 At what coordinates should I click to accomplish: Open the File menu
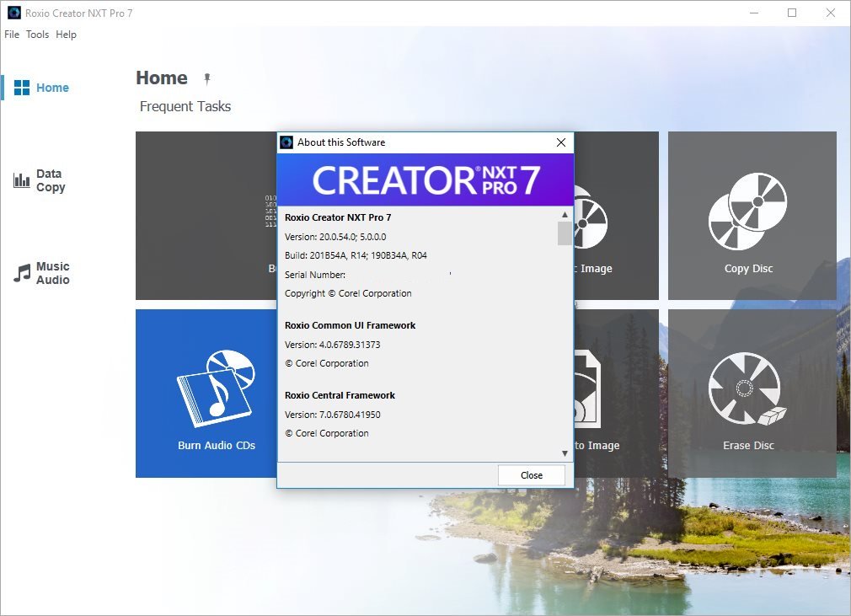12,35
